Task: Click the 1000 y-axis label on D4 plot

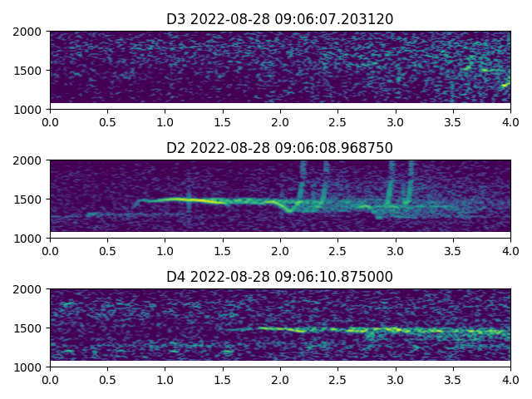Action: 30,367
